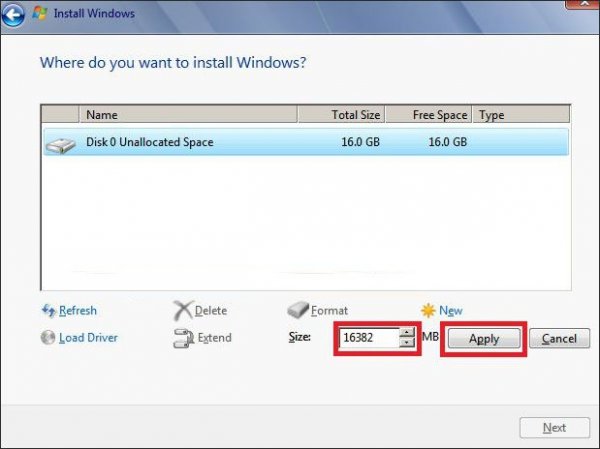Image resolution: width=600 pixels, height=449 pixels.
Task: Click the New partition star icon
Action: [x=428, y=311]
